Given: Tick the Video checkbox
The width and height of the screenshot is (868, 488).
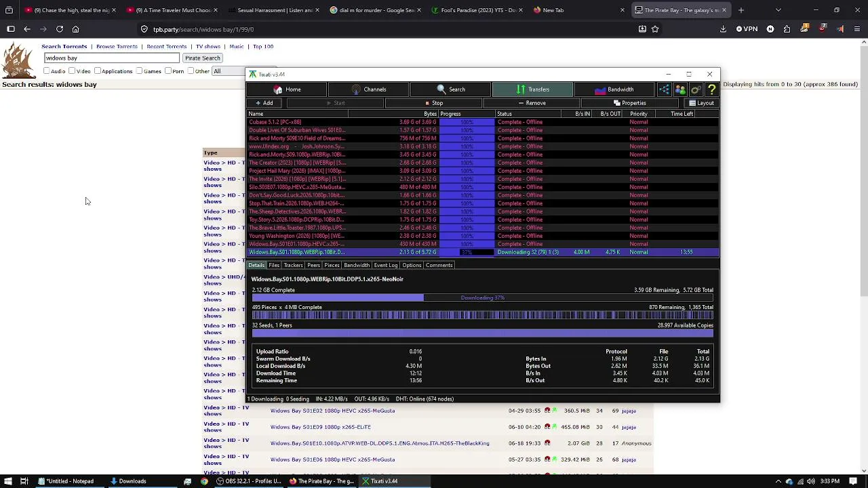Looking at the screenshot, I should [72, 71].
